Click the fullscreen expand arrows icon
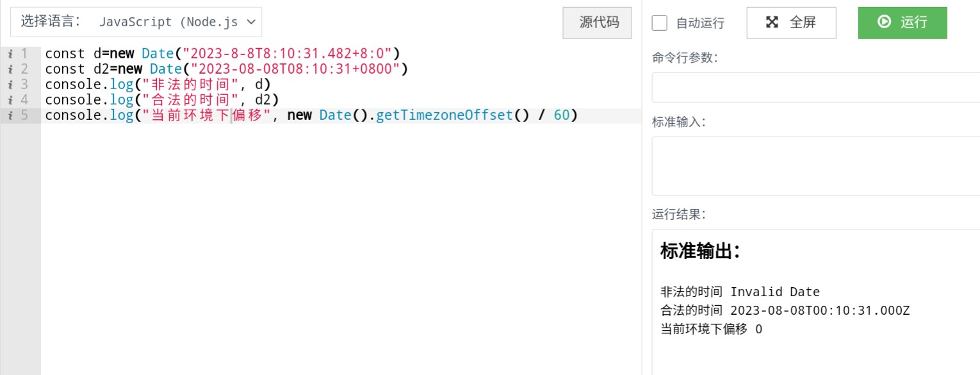Viewport: 980px width, 375px height. pyautogui.click(x=773, y=22)
